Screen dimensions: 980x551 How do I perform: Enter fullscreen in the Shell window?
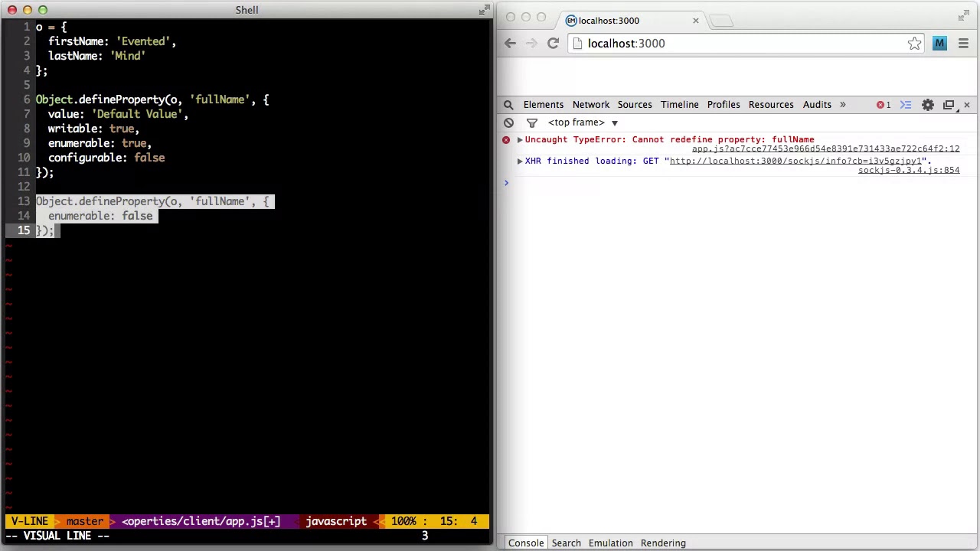484,10
